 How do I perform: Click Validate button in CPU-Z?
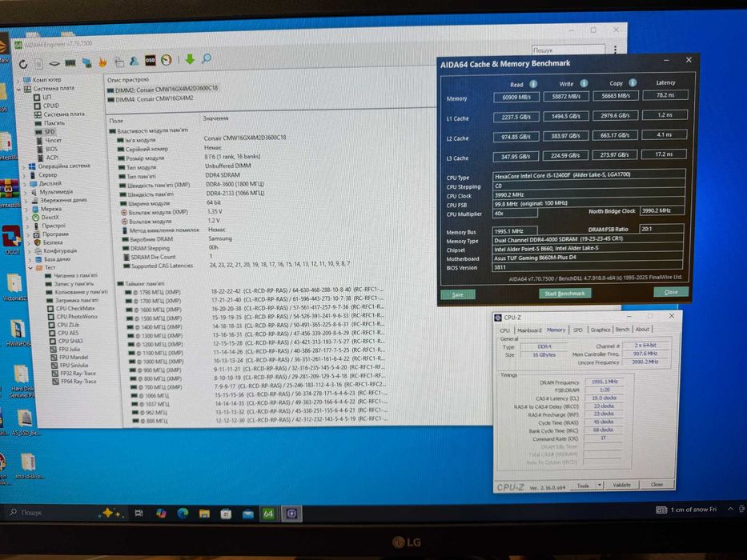(621, 485)
